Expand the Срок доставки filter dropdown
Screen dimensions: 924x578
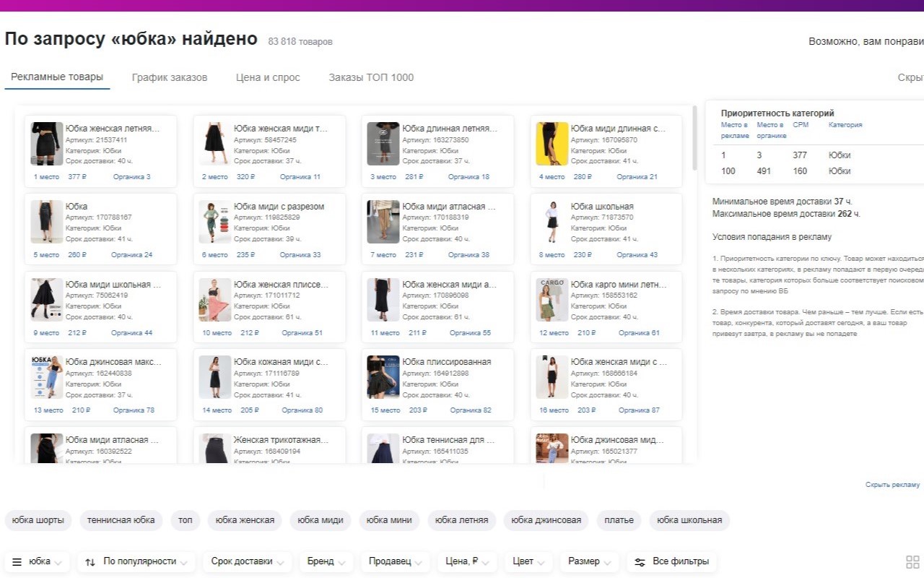[x=247, y=561]
